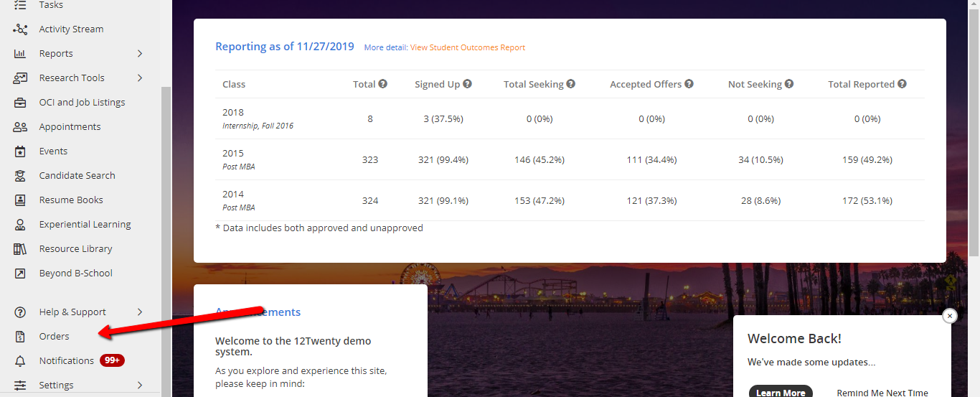
Task: Expand the Reports submenu chevron
Action: [140, 54]
